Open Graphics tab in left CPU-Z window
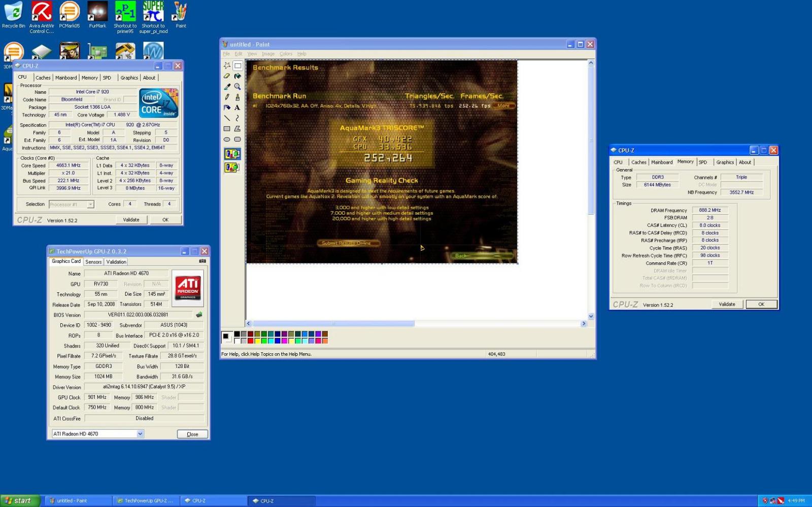The width and height of the screenshot is (812, 507). pos(129,78)
